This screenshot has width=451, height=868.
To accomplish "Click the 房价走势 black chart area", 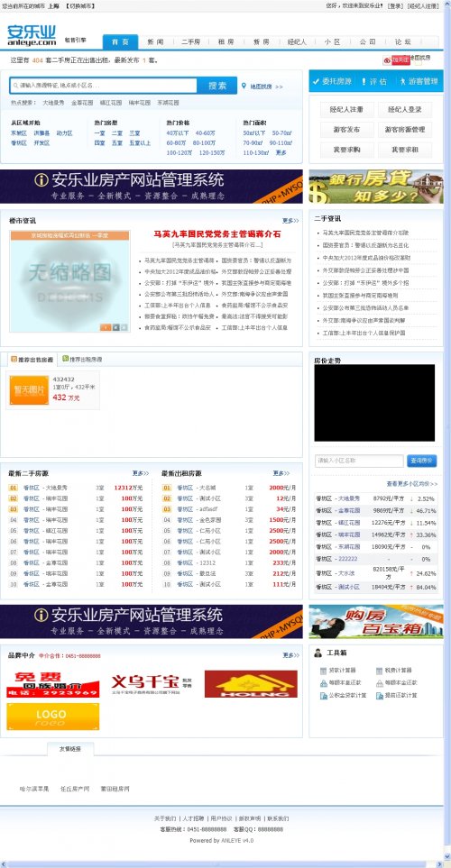I will pyautogui.click(x=374, y=402).
